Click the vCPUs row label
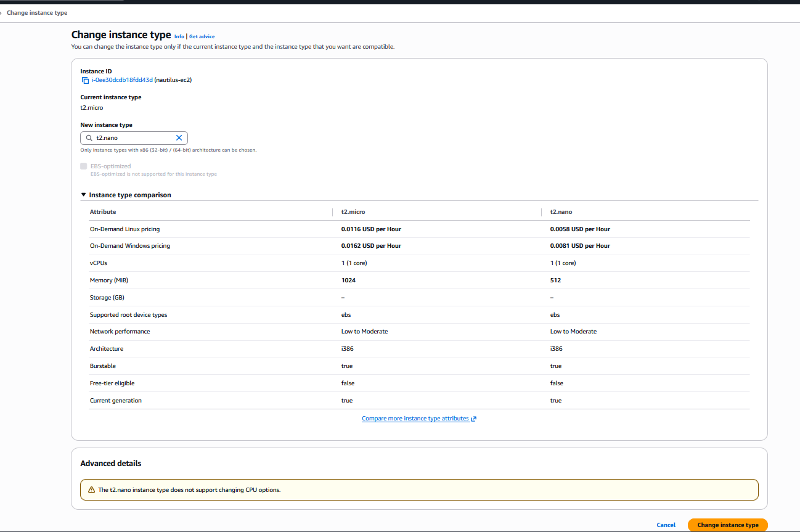Viewport: 800px width, 532px height. pos(99,263)
